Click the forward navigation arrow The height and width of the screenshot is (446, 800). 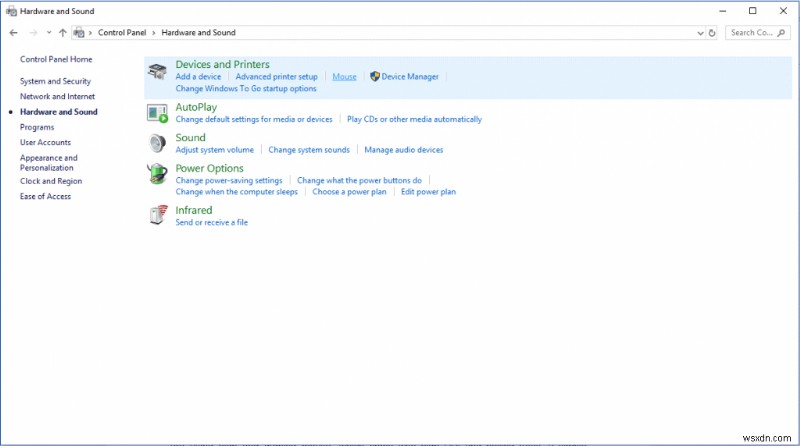click(x=33, y=33)
